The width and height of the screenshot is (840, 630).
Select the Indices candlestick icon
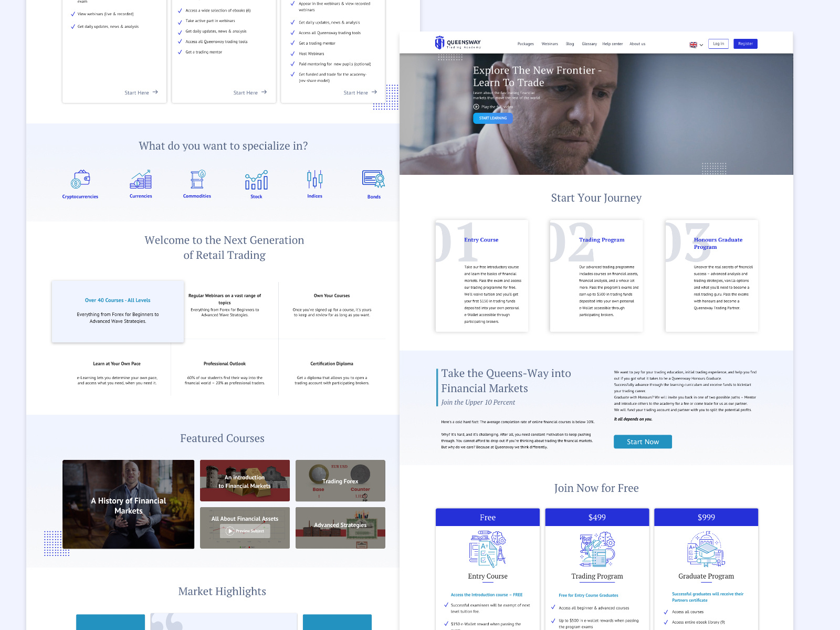pyautogui.click(x=315, y=180)
